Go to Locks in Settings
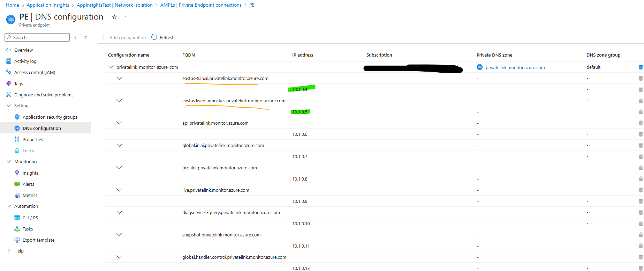The image size is (644, 271). pyautogui.click(x=28, y=151)
